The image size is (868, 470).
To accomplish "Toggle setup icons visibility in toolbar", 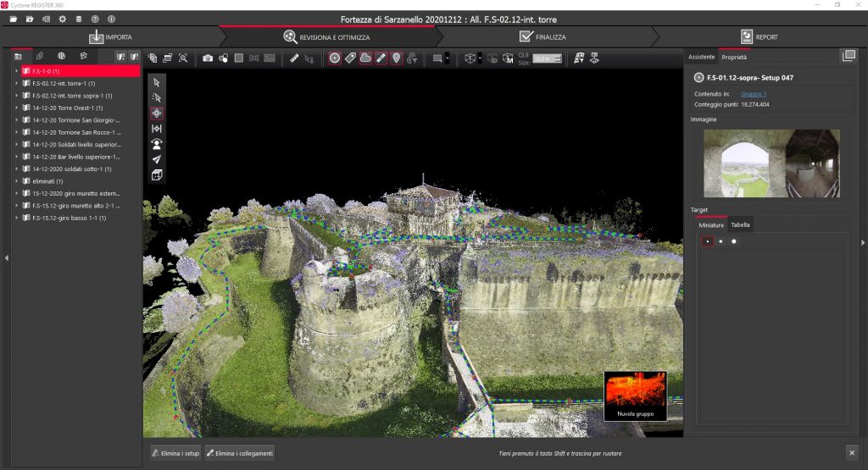I will coord(335,58).
